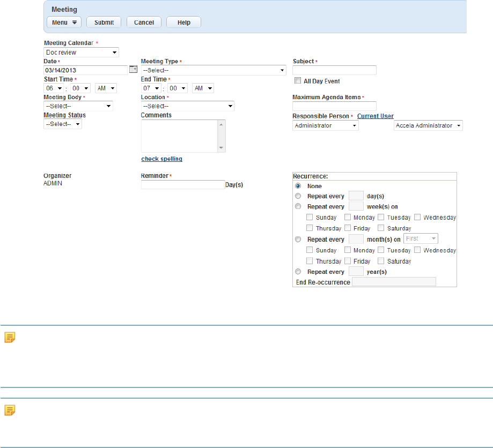Select Repeat every day(s) radio button

pyautogui.click(x=298, y=196)
